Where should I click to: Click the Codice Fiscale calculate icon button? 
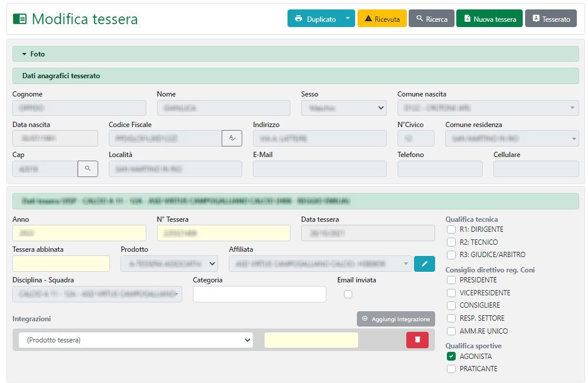click(x=232, y=138)
